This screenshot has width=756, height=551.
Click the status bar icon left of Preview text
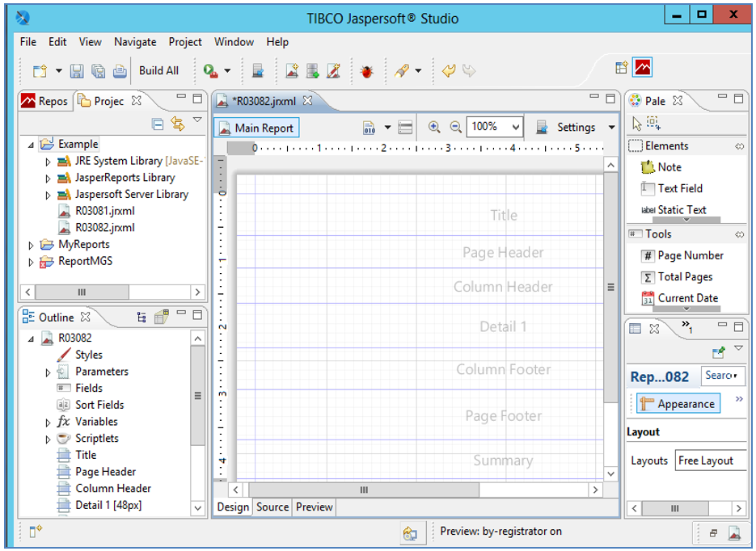click(x=410, y=533)
